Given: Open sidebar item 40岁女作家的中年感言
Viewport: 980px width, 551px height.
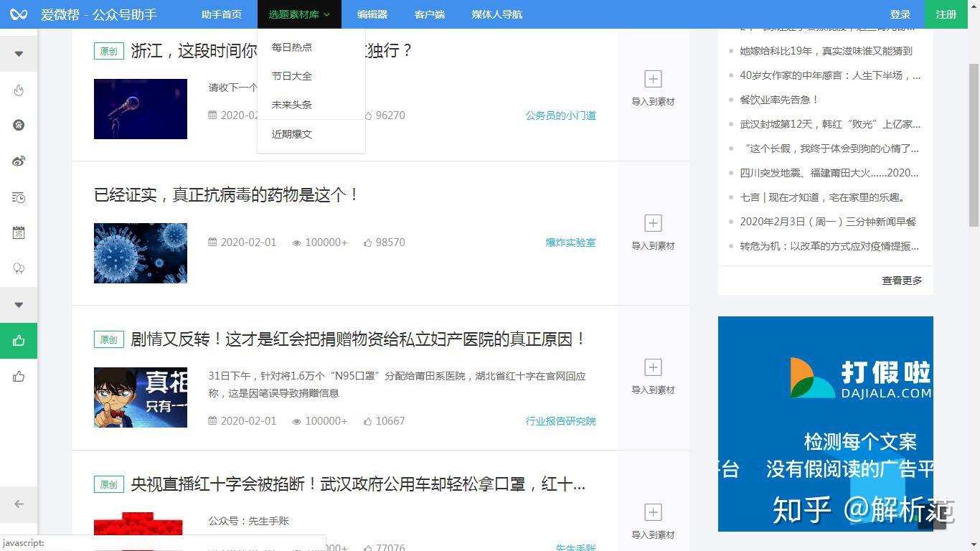Looking at the screenshot, I should click(x=831, y=75).
